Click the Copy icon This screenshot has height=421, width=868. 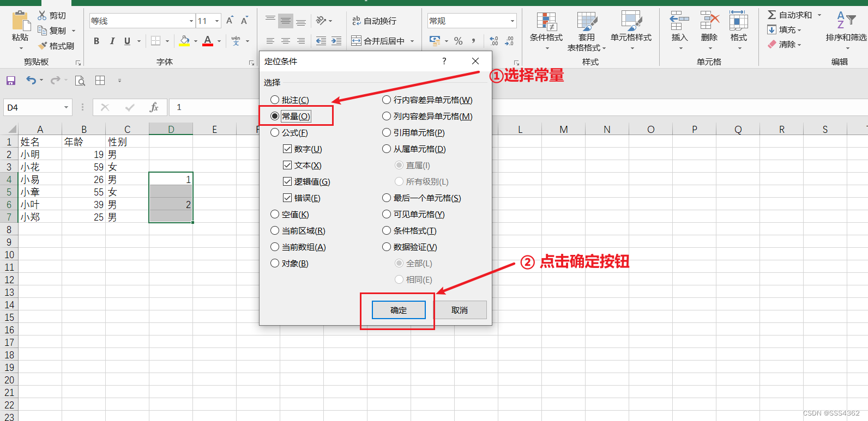pos(42,30)
